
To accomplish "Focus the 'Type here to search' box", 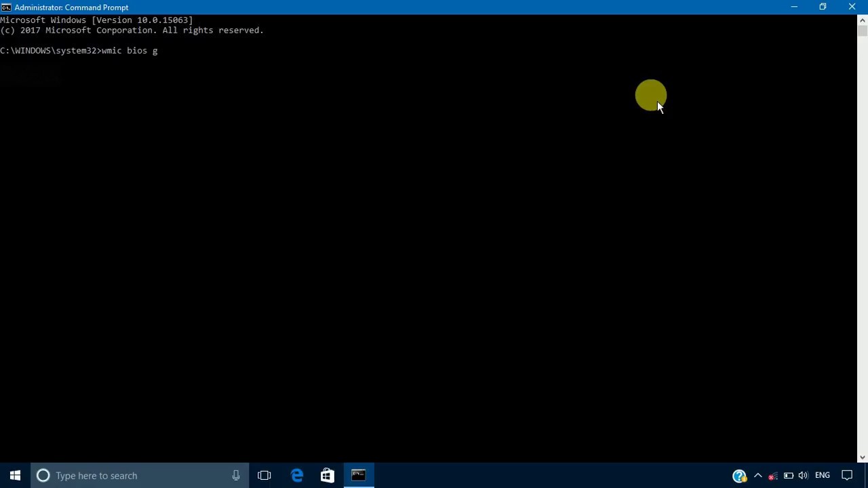I will click(x=140, y=475).
